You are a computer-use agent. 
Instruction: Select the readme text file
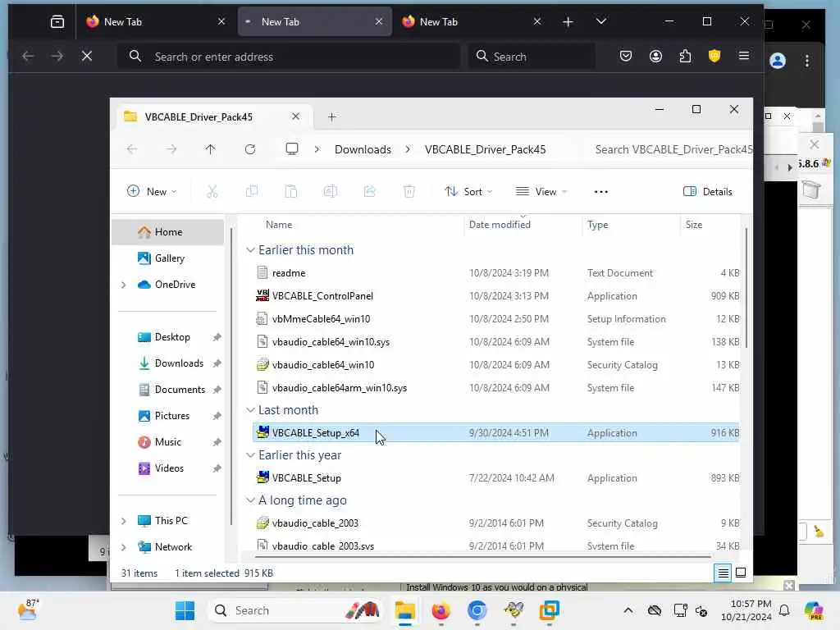[495, 272]
